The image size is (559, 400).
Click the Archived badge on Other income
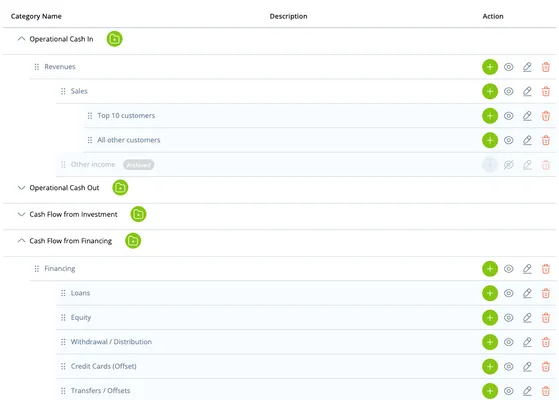click(139, 165)
